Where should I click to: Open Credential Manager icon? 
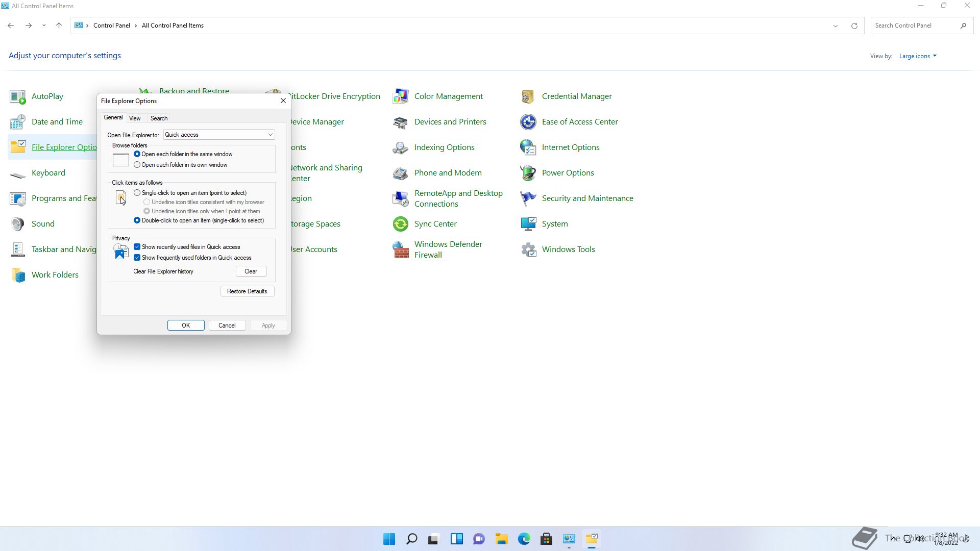[x=528, y=96]
